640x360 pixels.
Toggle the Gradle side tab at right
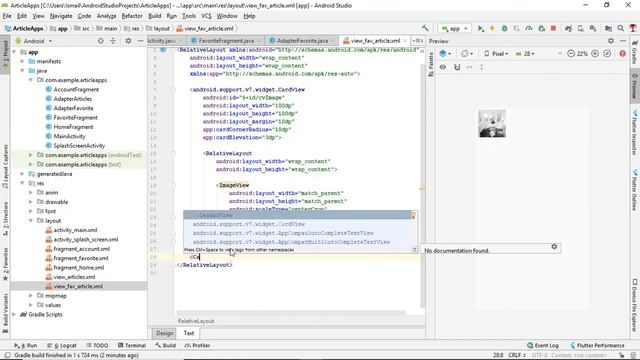[635, 52]
